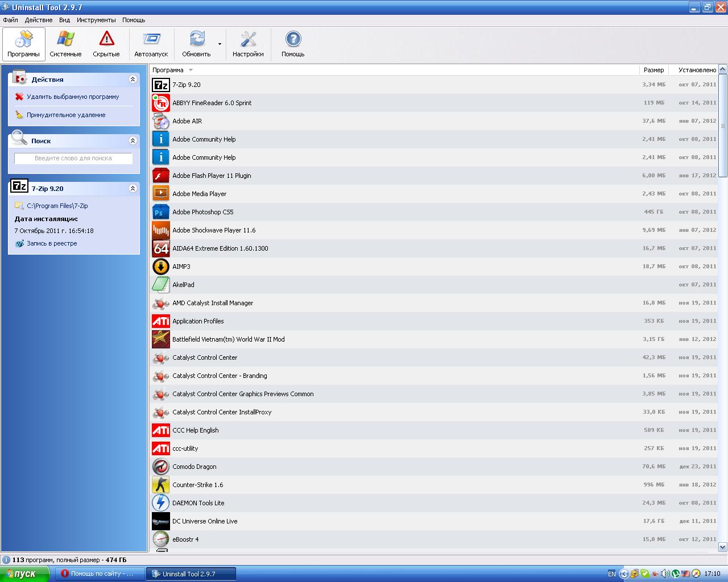Collapse the 7-Zip 9.20 details panel
Screen dimensions: 728x582
pyautogui.click(x=133, y=188)
